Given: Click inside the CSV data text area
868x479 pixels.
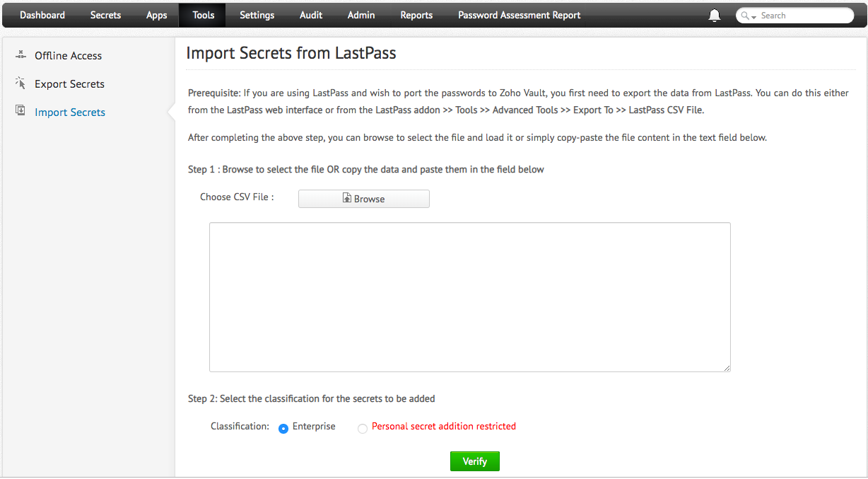Looking at the screenshot, I should (469, 297).
